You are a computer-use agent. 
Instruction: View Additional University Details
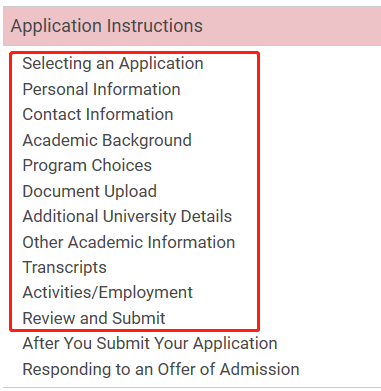[x=127, y=216]
